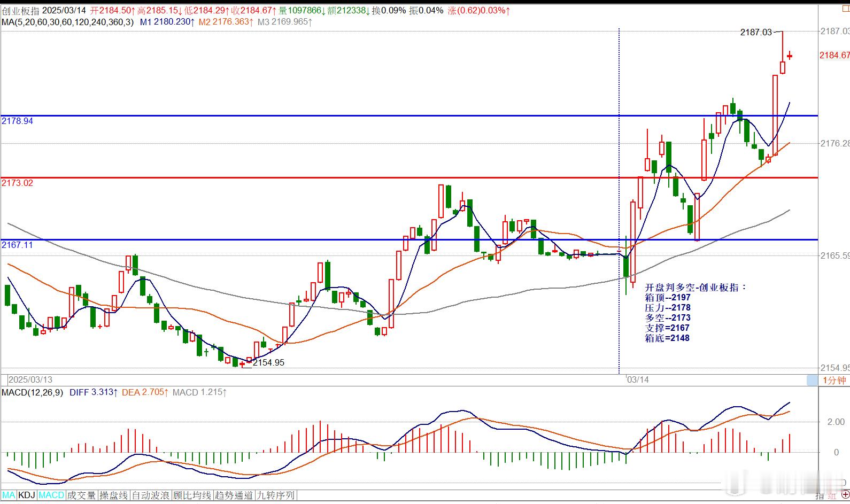
Task: Click the red 2184.67 current price on axis
Action: pos(834,55)
